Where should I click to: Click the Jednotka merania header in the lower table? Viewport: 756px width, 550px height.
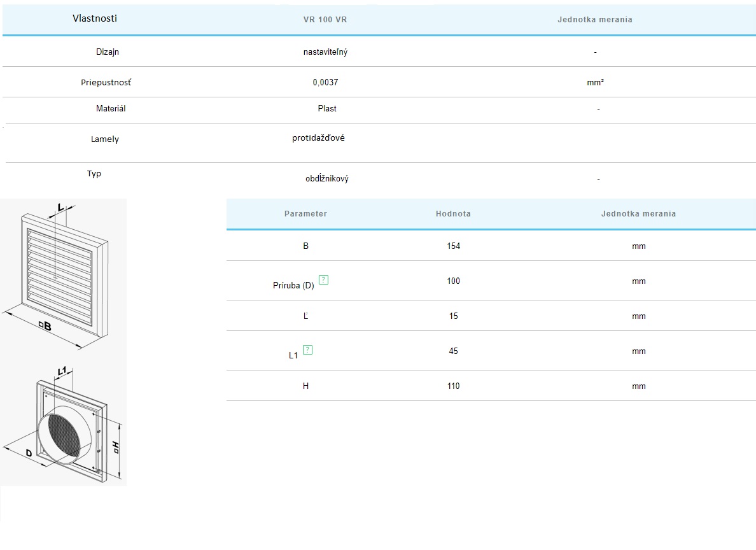(638, 214)
